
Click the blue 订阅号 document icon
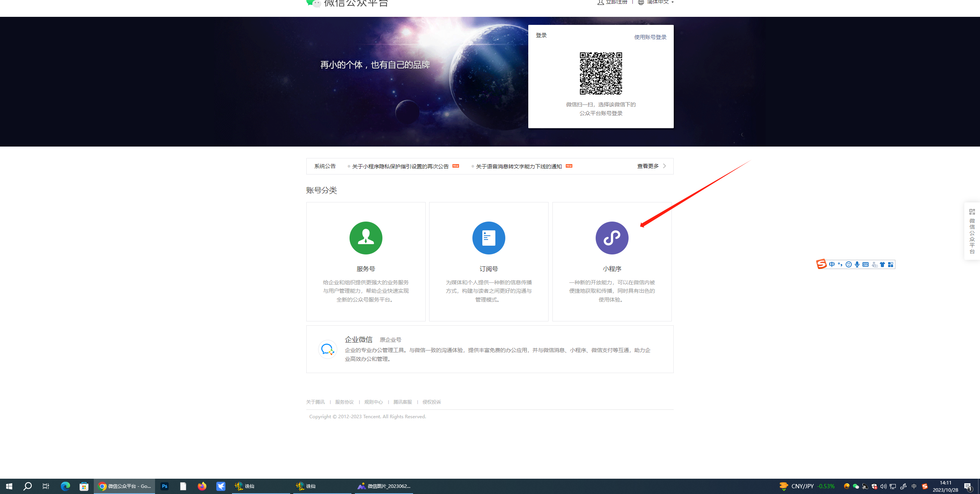(488, 238)
